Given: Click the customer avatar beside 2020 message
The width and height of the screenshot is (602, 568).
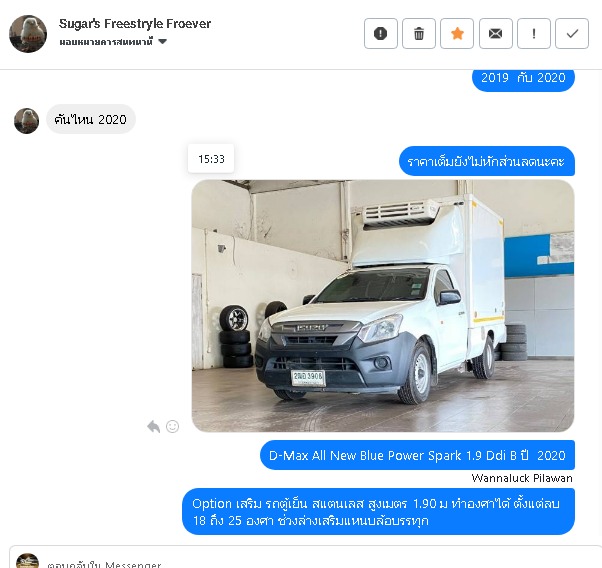Looking at the screenshot, I should pyautogui.click(x=26, y=121).
